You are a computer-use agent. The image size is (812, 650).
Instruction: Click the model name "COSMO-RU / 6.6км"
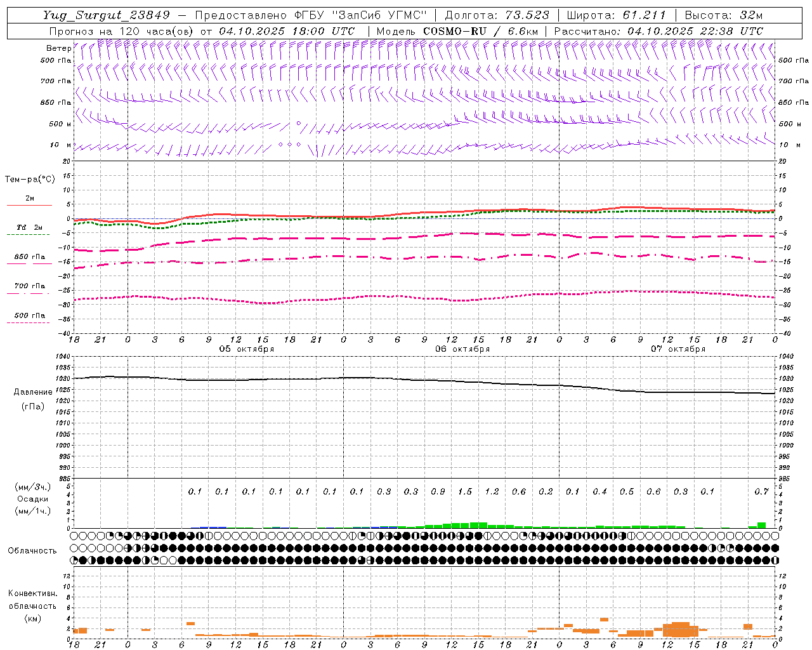pyautogui.click(x=481, y=31)
